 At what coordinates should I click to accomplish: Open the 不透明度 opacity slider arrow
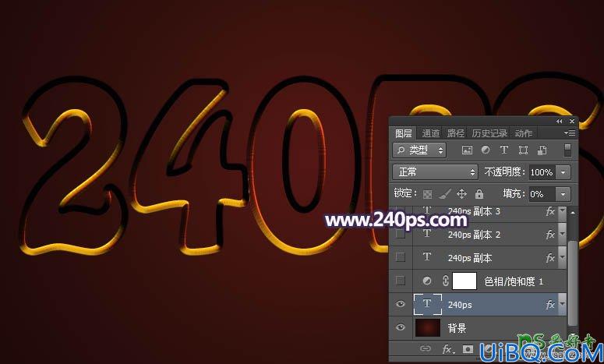pos(563,172)
